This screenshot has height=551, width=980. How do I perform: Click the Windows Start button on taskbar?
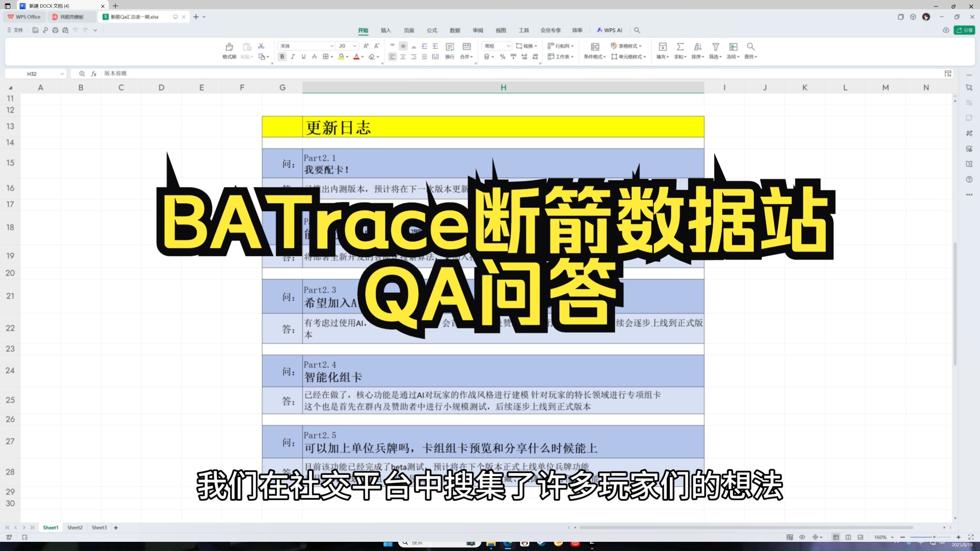tap(388, 544)
